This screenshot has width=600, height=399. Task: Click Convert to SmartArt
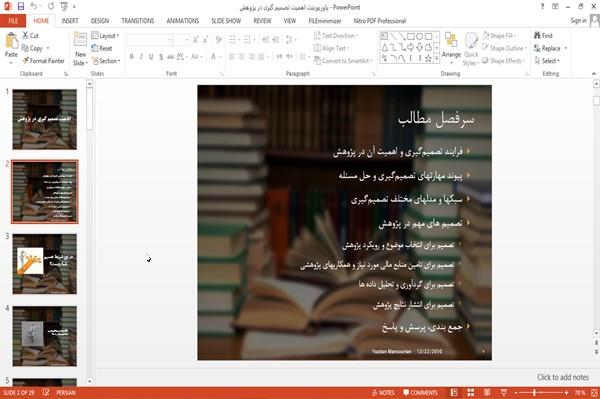click(x=343, y=61)
